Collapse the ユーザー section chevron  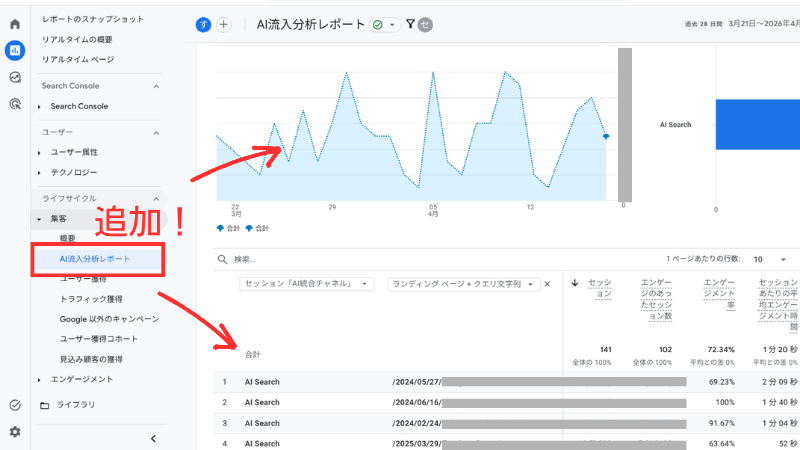156,132
